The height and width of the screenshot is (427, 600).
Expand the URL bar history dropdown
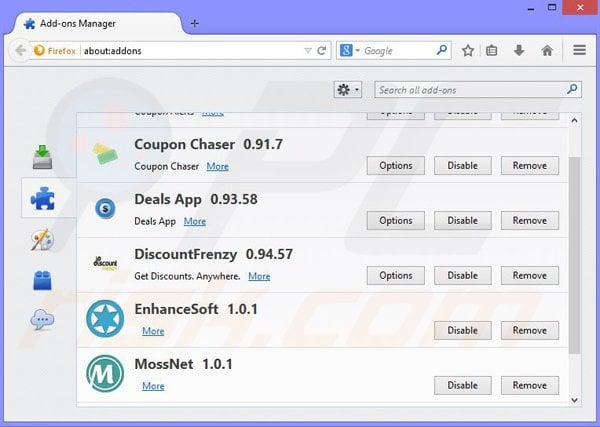coord(307,50)
